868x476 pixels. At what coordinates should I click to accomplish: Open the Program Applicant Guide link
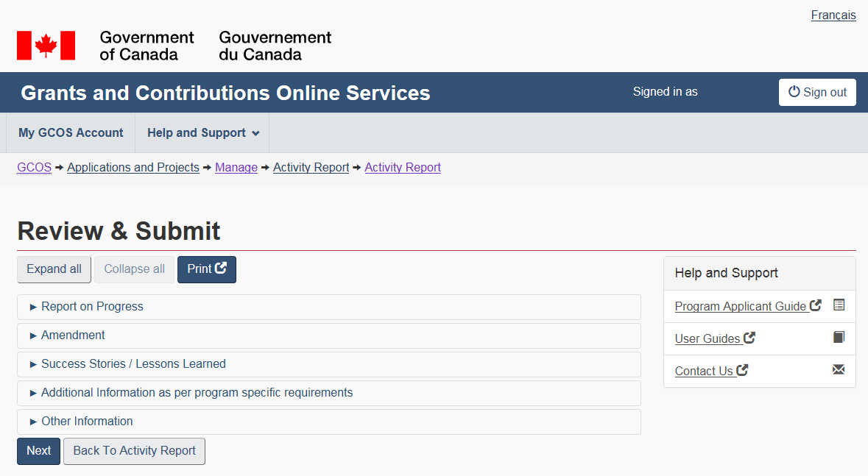pos(741,307)
